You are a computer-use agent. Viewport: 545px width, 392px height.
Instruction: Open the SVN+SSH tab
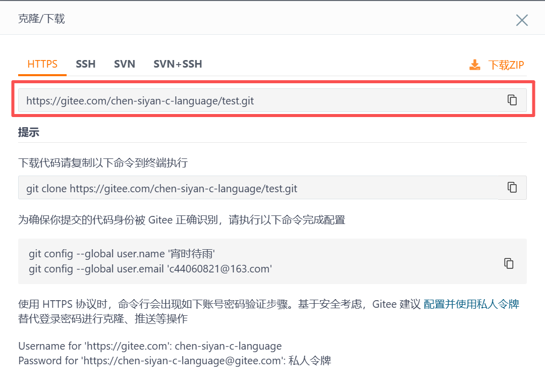point(178,64)
